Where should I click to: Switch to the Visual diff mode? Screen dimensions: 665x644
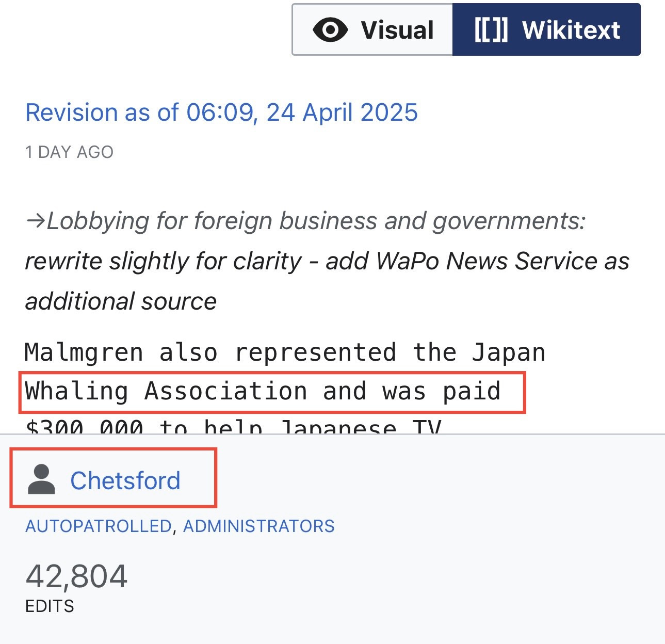[372, 29]
